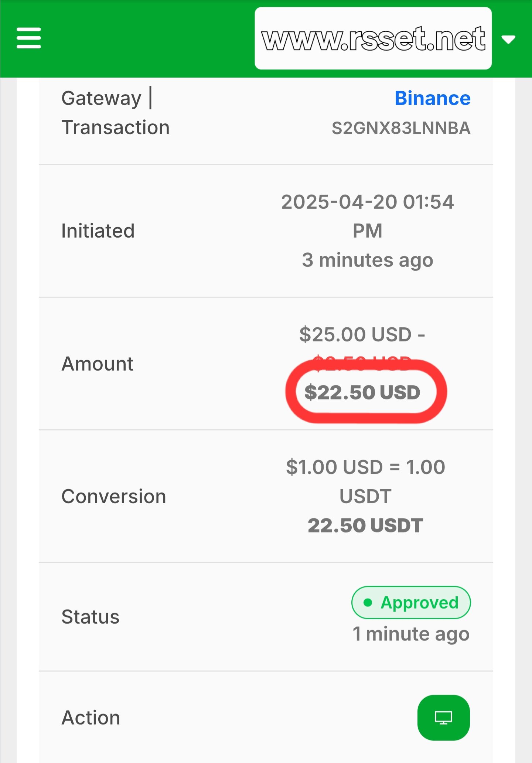Click the Action row label

point(91,718)
